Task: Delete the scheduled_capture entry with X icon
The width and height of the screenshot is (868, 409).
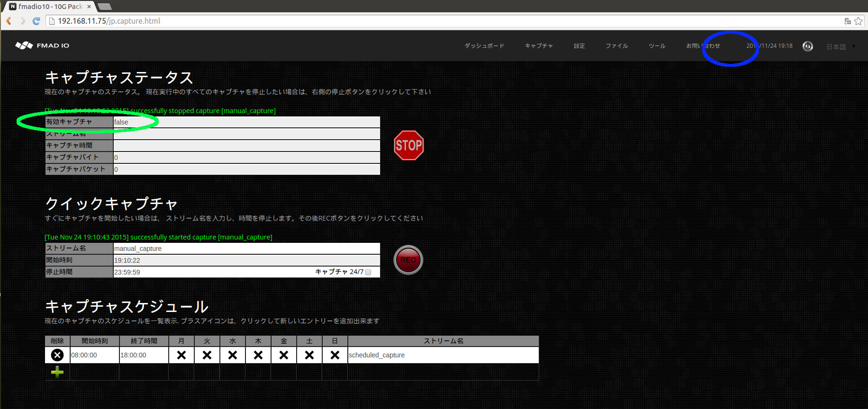Action: pyautogui.click(x=57, y=355)
